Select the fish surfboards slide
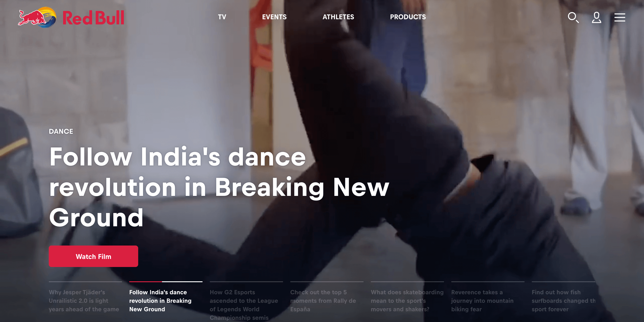The height and width of the screenshot is (322, 644). (563, 301)
